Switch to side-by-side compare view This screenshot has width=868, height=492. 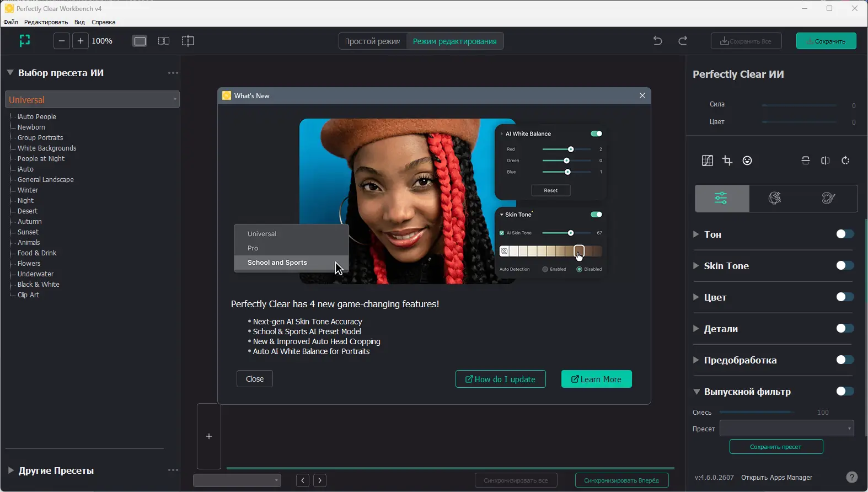[164, 41]
